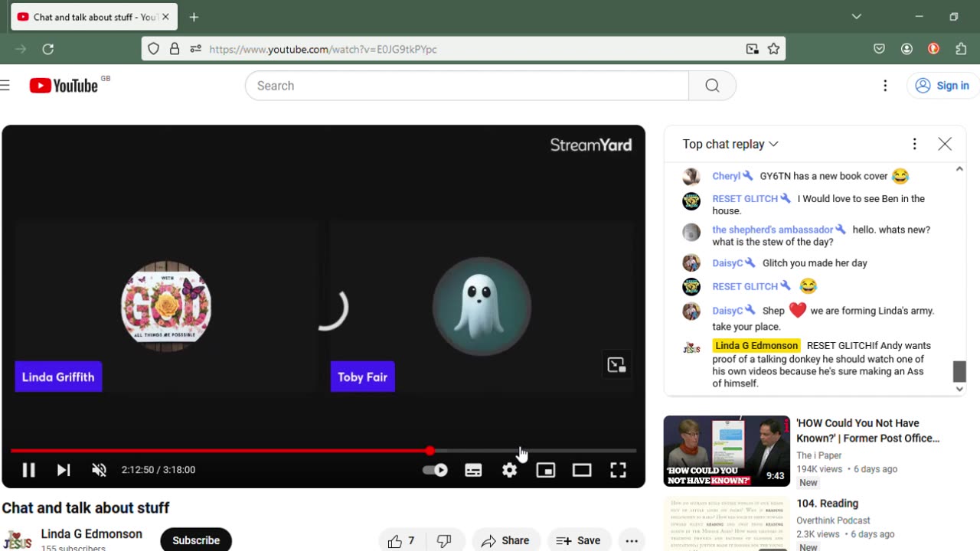This screenshot has height=551, width=980.
Task: Bookmark this page with the star
Action: click(x=774, y=49)
